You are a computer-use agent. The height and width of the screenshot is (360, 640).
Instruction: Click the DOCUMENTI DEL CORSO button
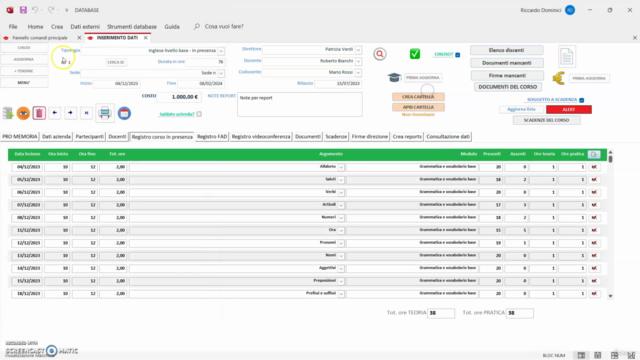[508, 87]
